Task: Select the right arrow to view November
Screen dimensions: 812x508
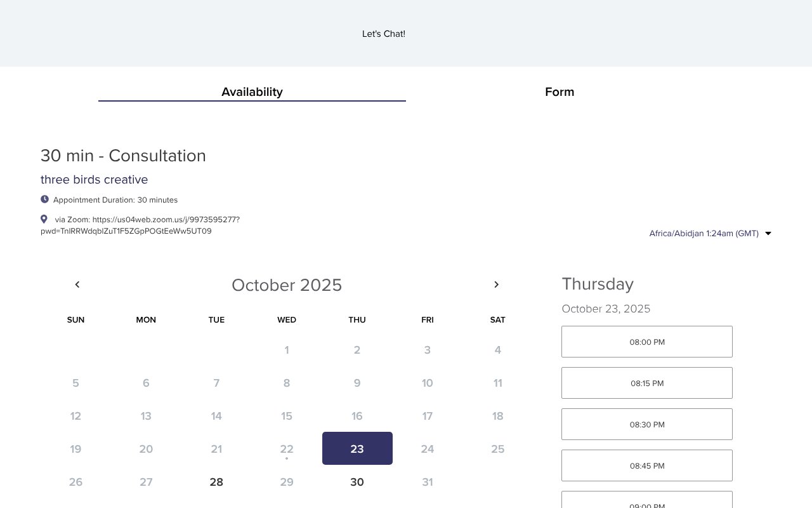Action: pos(496,284)
